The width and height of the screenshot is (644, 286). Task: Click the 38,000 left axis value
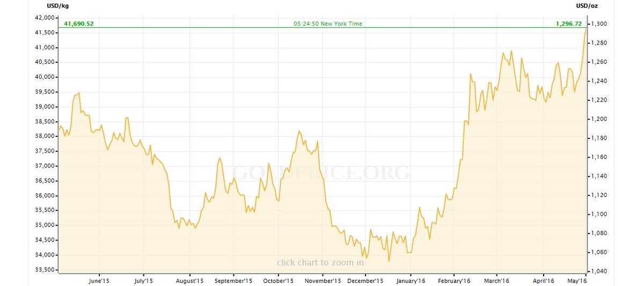point(44,136)
